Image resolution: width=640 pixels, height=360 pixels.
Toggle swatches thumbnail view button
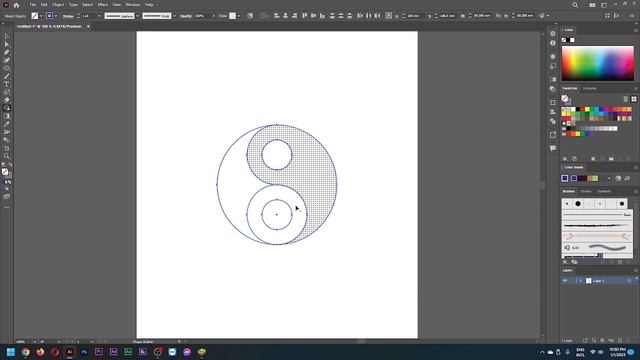[634, 99]
